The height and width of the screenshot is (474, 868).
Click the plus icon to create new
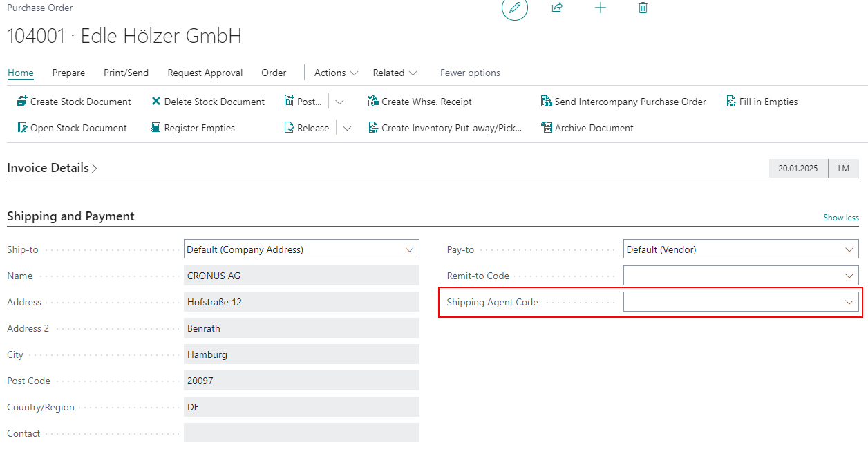600,8
